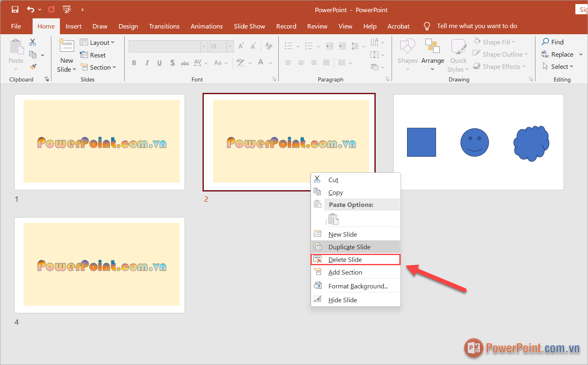This screenshot has height=365, width=588.
Task: Justify text alignment
Action: (326, 63)
